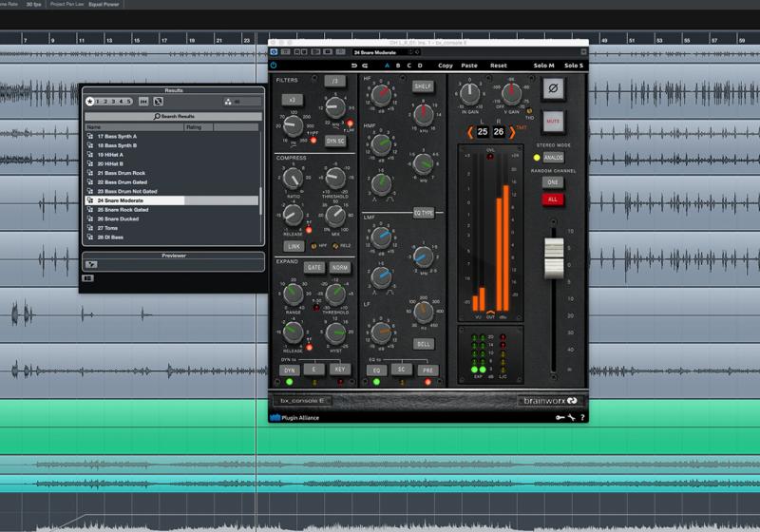Click the Copy button in plugin toolbar
This screenshot has width=760, height=532.
[x=445, y=66]
